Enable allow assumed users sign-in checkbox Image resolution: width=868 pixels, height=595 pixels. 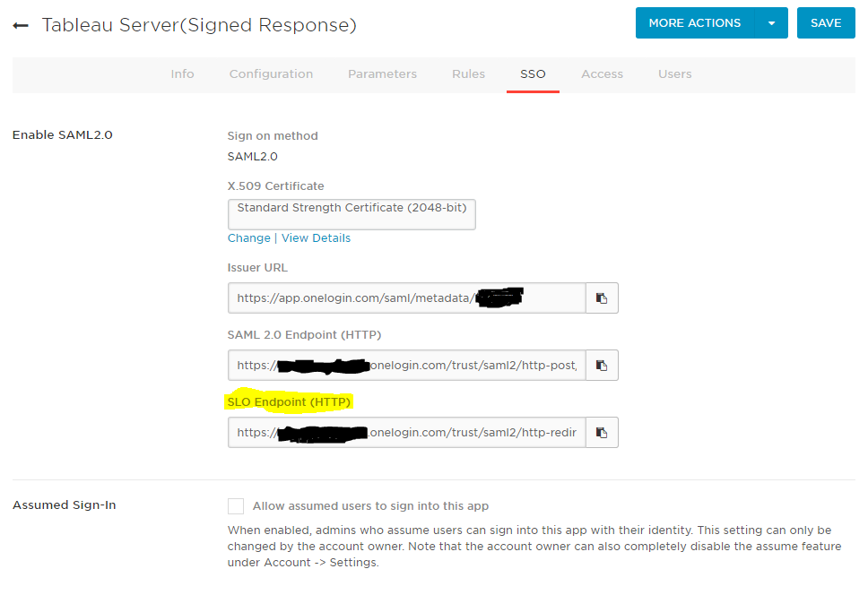[x=236, y=506]
